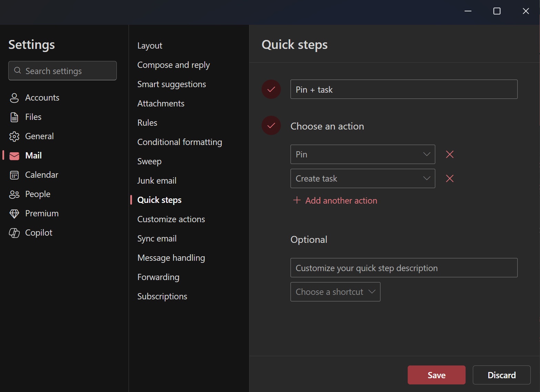The image size is (540, 392).
Task: Click the Calendar icon in sidebar
Action: click(14, 175)
